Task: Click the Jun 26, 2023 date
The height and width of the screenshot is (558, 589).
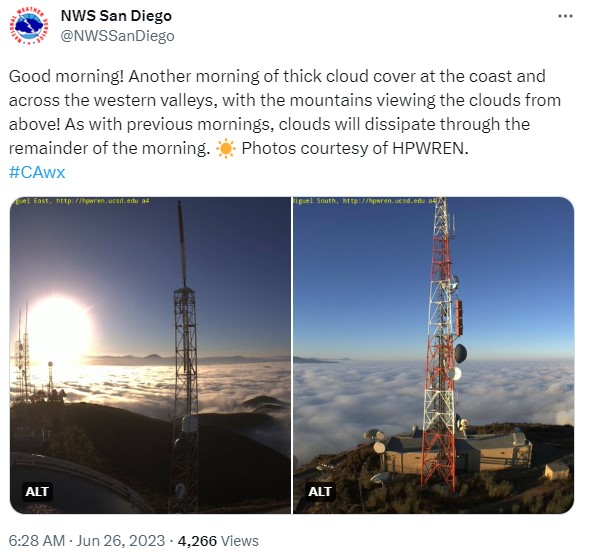Action: point(121,541)
